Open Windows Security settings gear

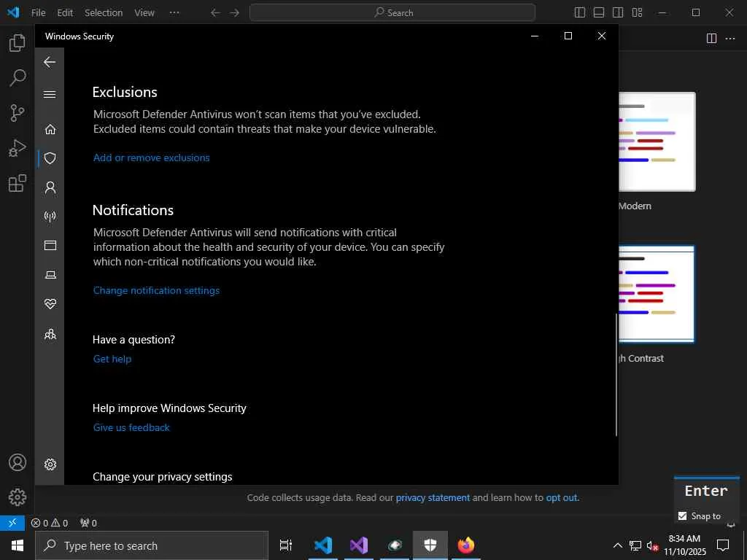50,464
